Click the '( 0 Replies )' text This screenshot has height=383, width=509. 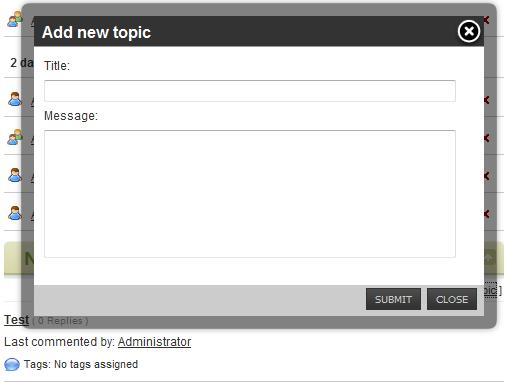[60, 321]
